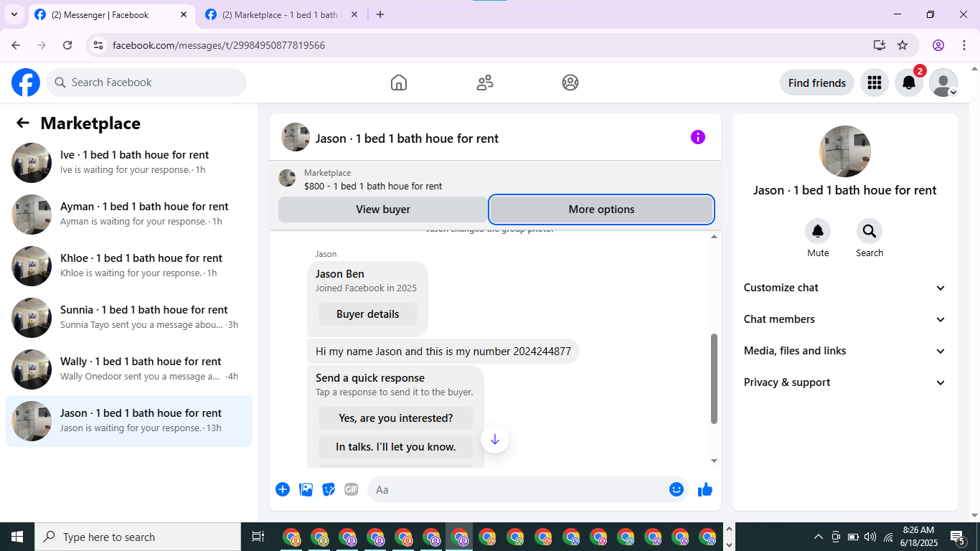Open the Facebook menu grid icon
980x551 pixels.
click(x=874, y=83)
